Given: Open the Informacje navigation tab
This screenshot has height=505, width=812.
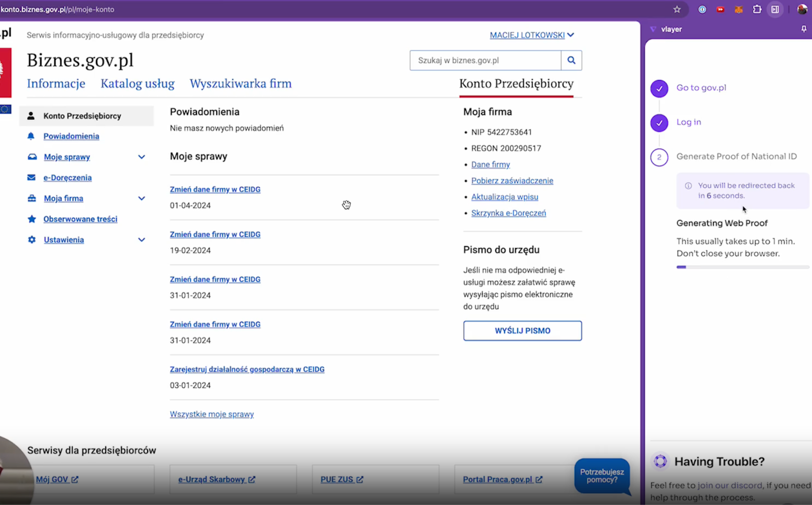Looking at the screenshot, I should [56, 84].
